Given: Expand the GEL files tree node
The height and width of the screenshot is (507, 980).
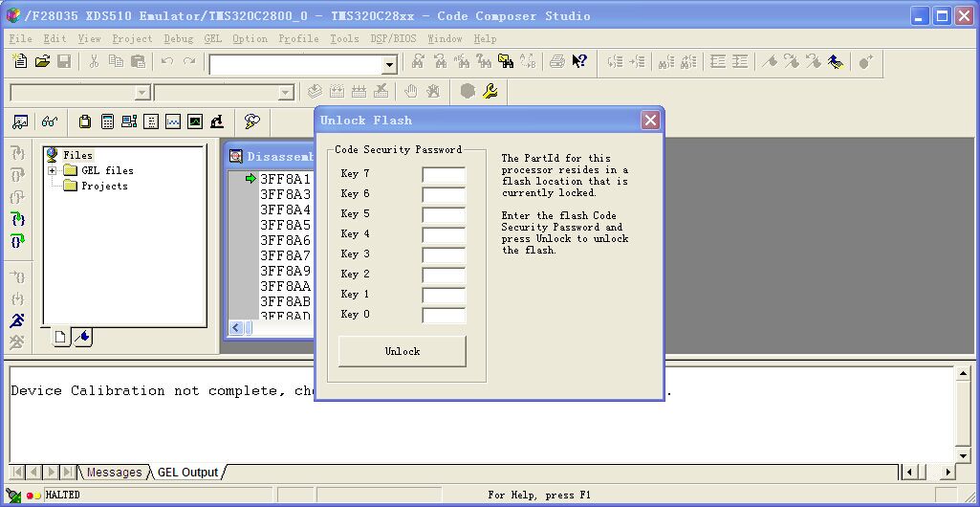Looking at the screenshot, I should [x=52, y=170].
